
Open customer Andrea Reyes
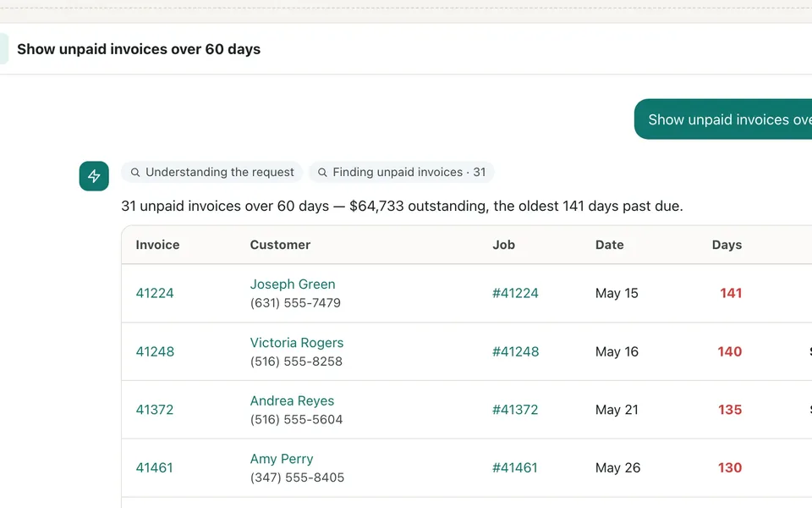pos(292,400)
